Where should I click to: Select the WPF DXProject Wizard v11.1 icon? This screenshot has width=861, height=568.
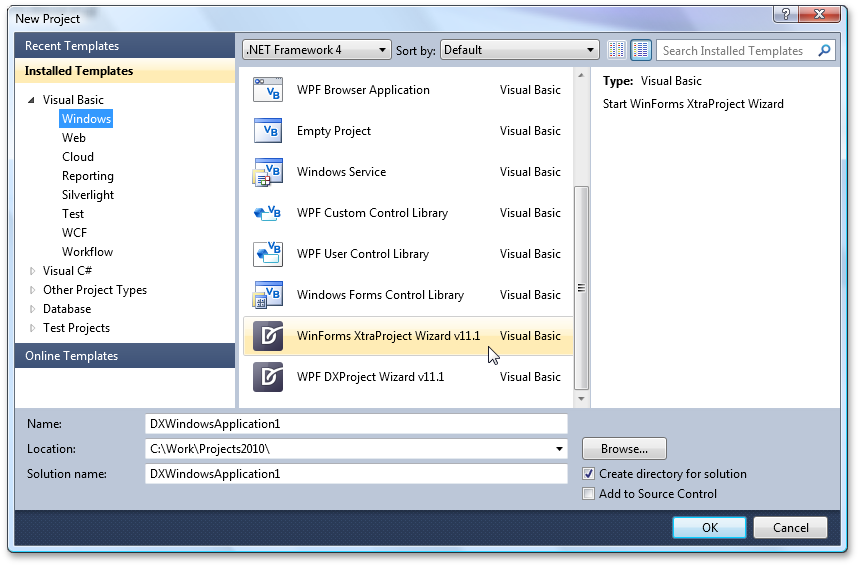coord(267,377)
